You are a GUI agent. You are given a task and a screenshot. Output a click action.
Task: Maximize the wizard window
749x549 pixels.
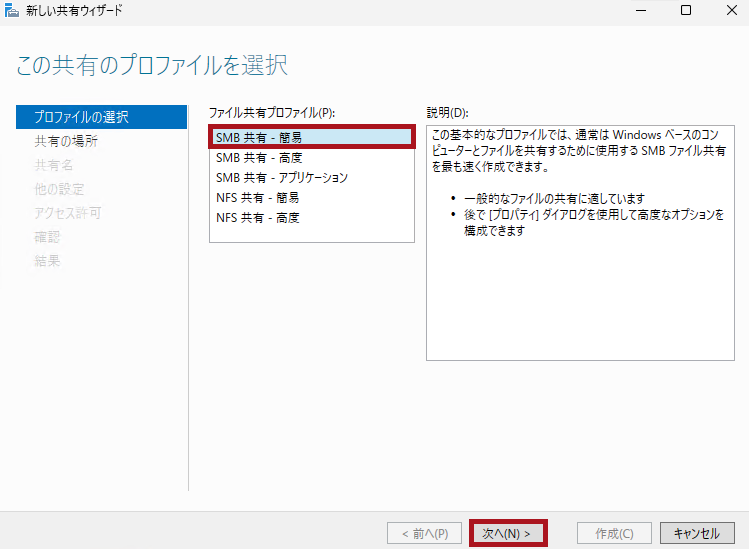(x=686, y=10)
